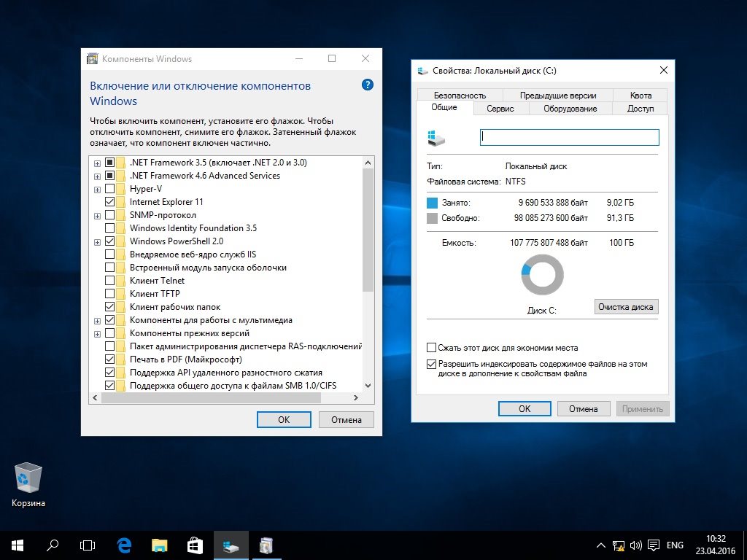This screenshot has width=747, height=560.
Task: Select 'Внедряемое веб-ядро служб IIS' row
Action: 193,254
